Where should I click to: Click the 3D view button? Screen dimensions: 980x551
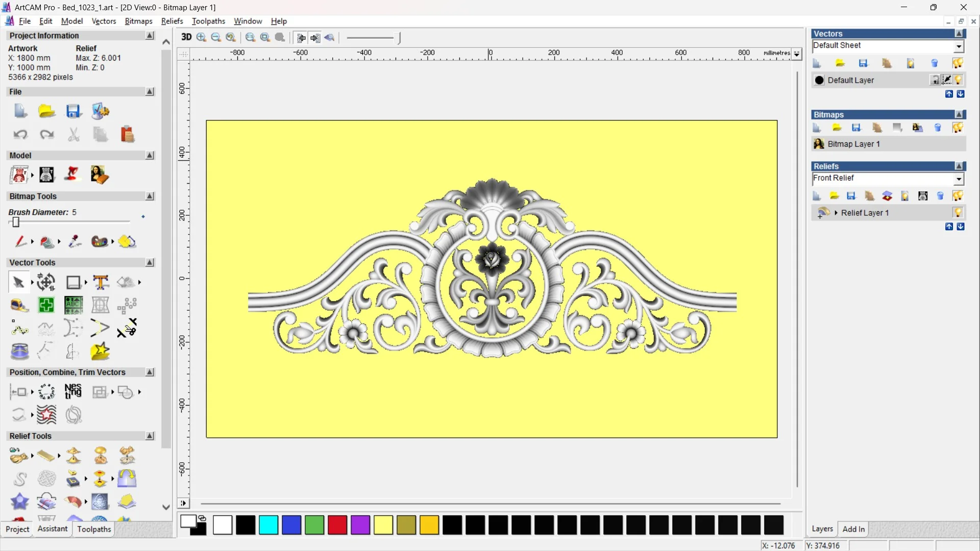(x=186, y=37)
